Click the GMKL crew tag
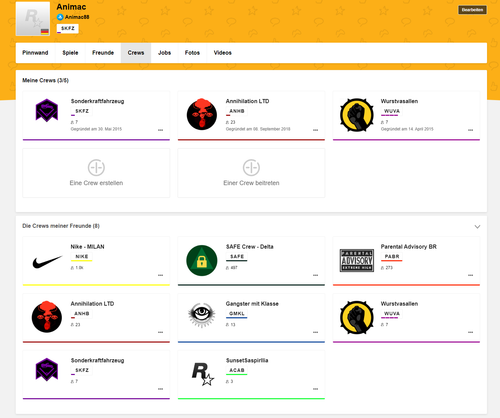This screenshot has width=500, height=418. [237, 314]
